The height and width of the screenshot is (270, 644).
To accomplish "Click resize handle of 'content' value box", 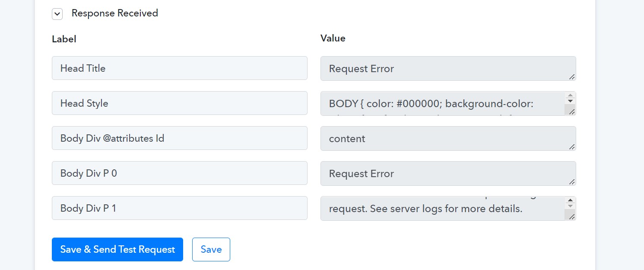I will point(572,146).
